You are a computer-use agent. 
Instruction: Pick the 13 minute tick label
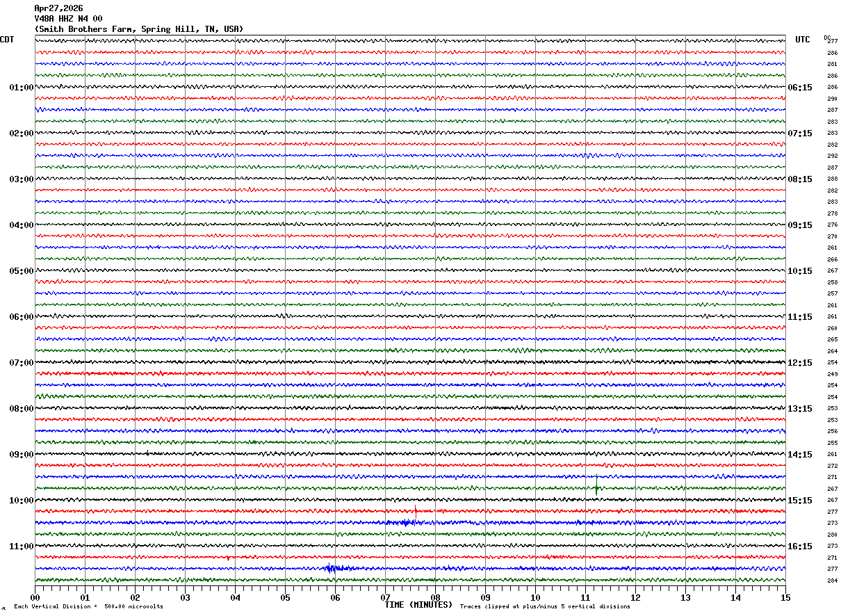coord(685,597)
